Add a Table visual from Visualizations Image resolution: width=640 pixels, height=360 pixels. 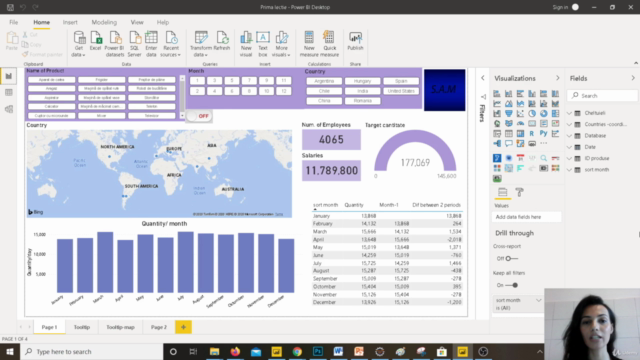(x=509, y=133)
